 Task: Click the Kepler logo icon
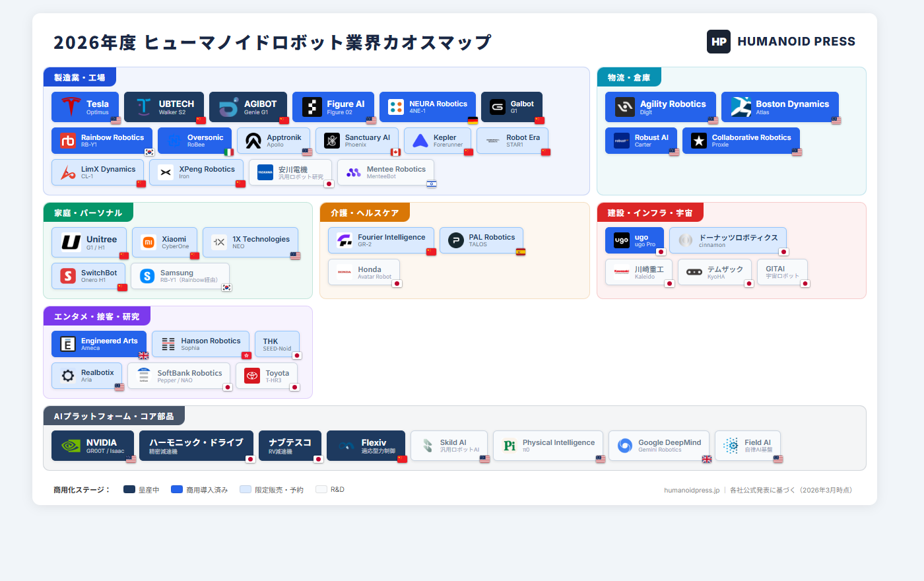(420, 141)
